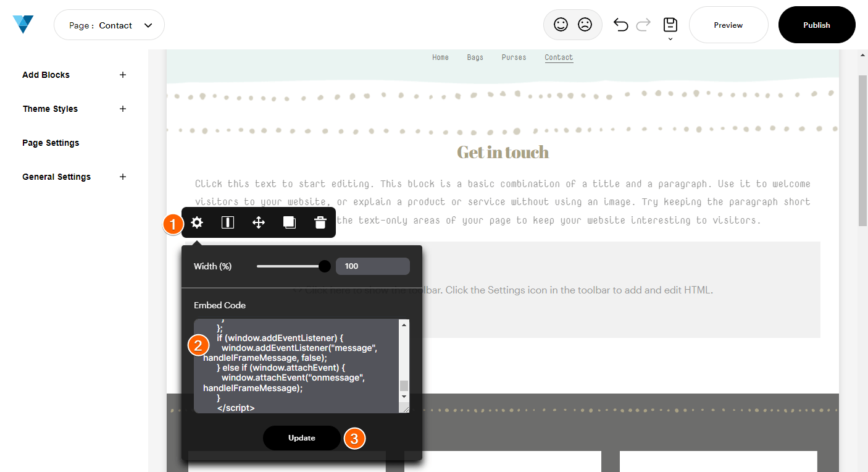Duplicate the block using the copy icon
Viewport: 868px width, 472px height.
click(289, 222)
